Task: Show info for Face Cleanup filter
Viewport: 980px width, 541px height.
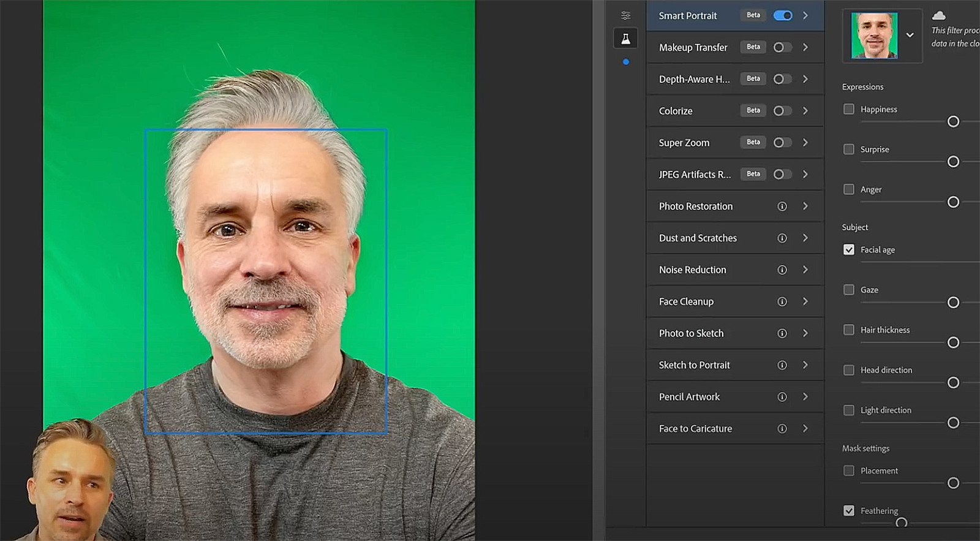Action: (782, 301)
